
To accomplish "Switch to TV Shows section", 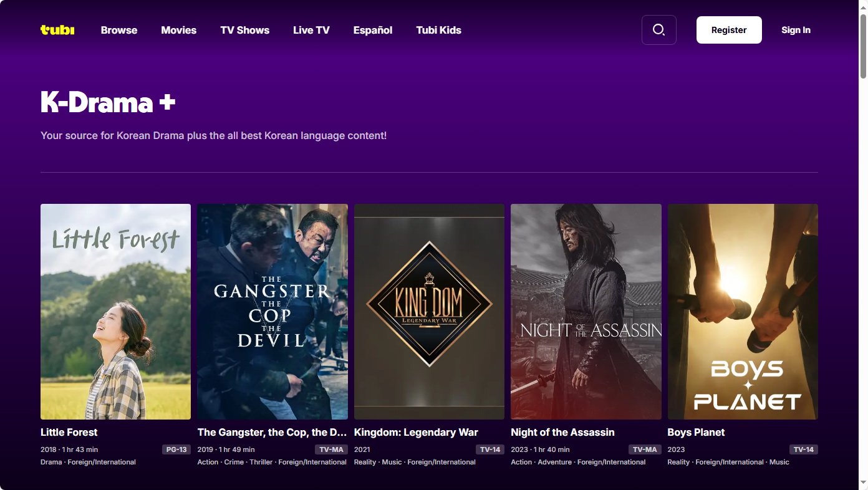I will pos(244,30).
